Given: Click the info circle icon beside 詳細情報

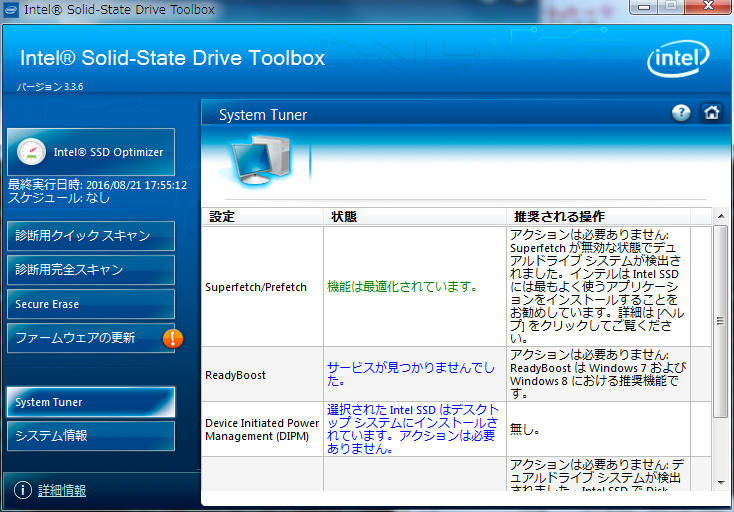Looking at the screenshot, I should click(23, 490).
